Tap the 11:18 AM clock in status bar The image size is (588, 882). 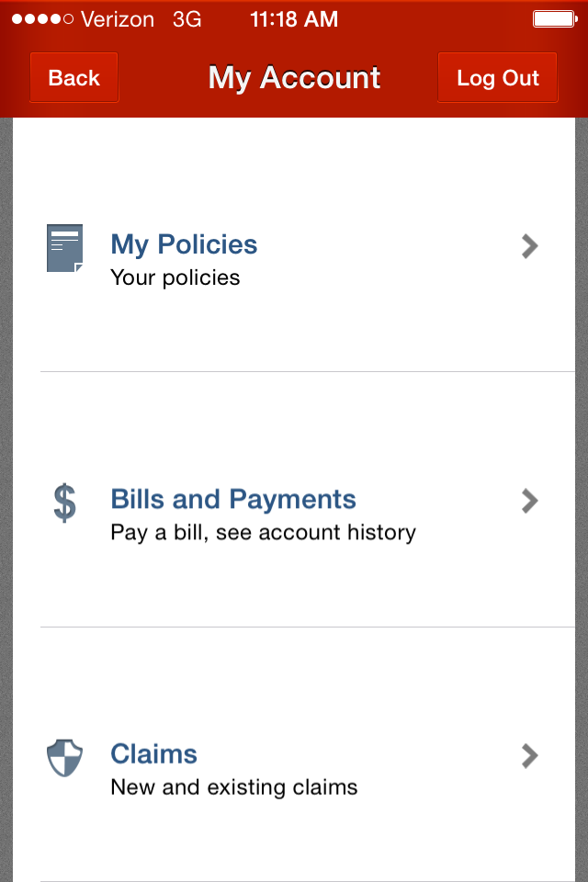294,19
